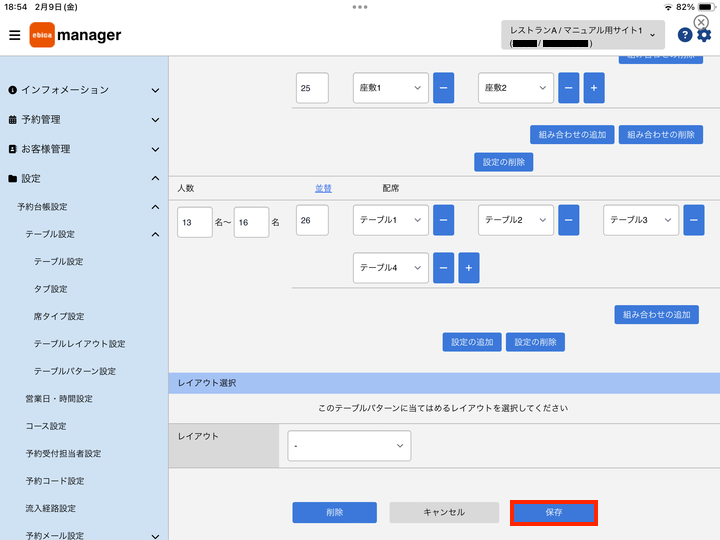Remove テーブル2 with its minus button
The height and width of the screenshot is (540, 720).
point(568,220)
